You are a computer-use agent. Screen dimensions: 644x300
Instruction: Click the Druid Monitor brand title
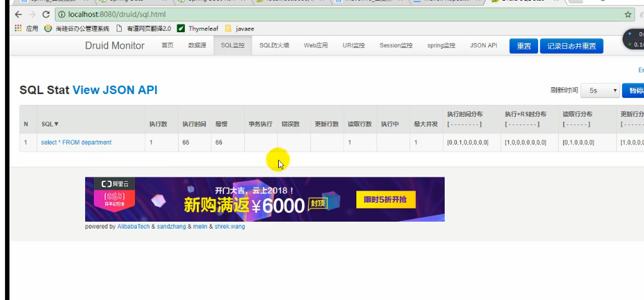click(x=115, y=45)
